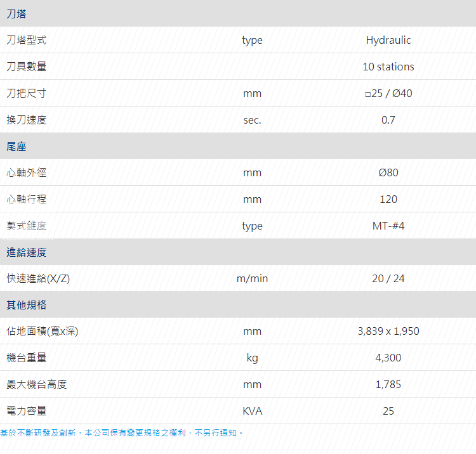
Task: Click the kg unit cell
Action: pyautogui.click(x=252, y=358)
